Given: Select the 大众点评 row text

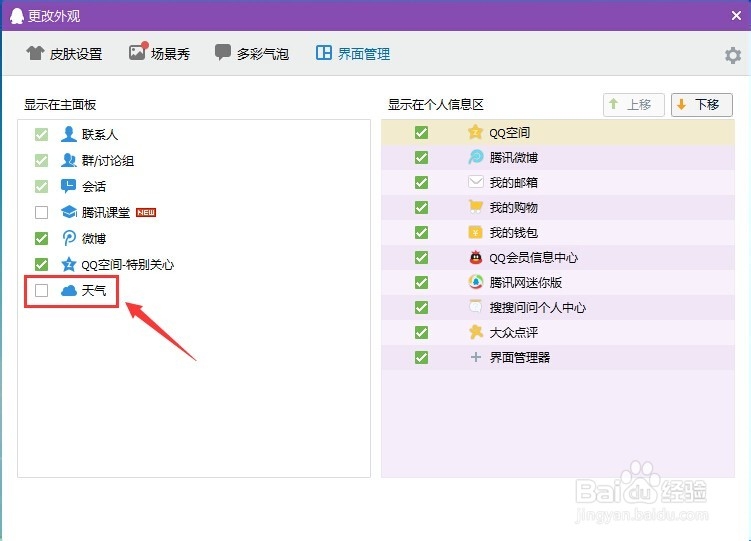Looking at the screenshot, I should (x=513, y=332).
